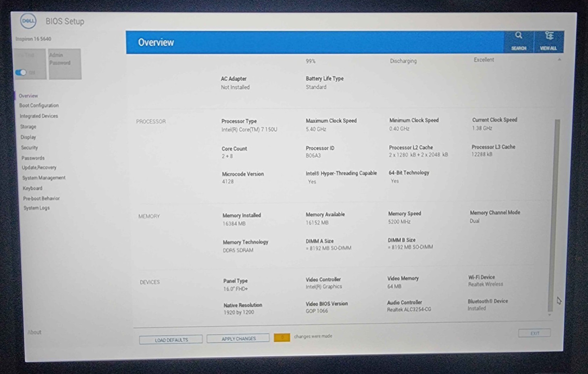Click the orange changes counter box
Image resolution: width=588 pixels, height=374 pixels.
[281, 337]
